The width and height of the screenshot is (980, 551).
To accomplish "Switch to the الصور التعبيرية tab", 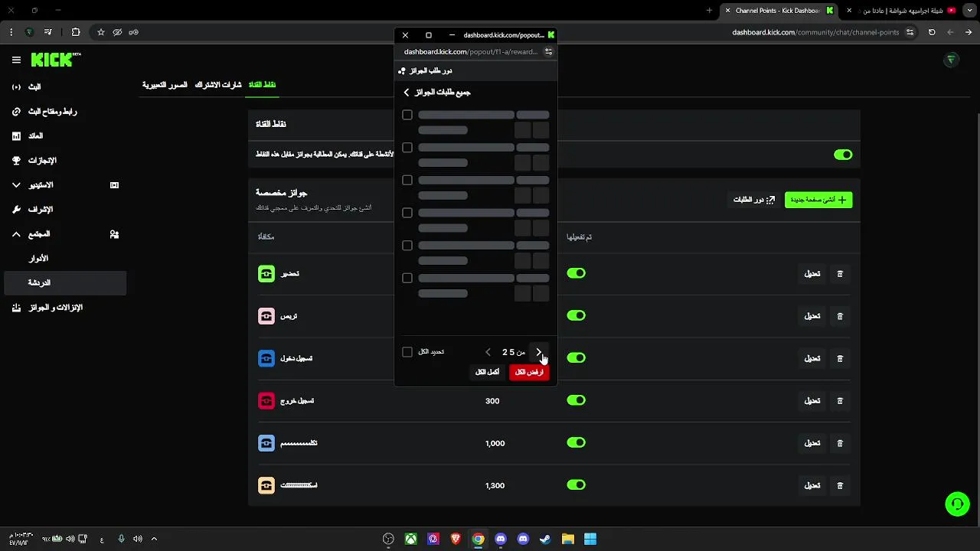I will [x=165, y=85].
